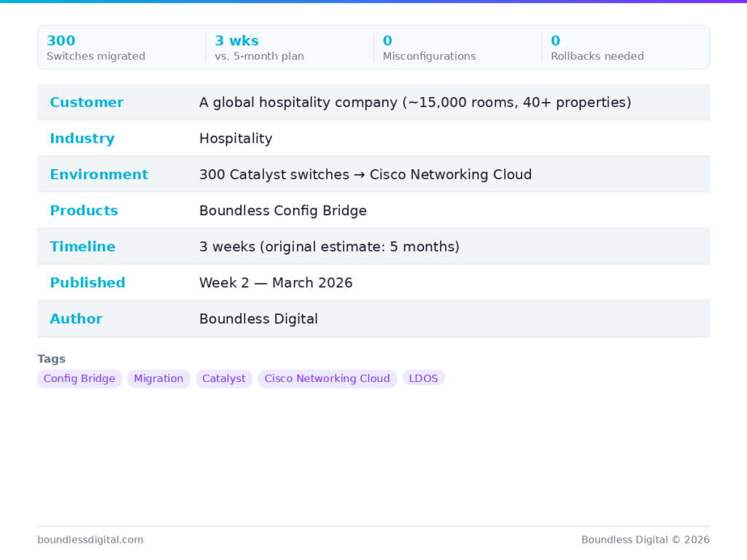The width and height of the screenshot is (747, 560).
Task: Open the boundlessdigital.com footer link
Action: point(90,540)
